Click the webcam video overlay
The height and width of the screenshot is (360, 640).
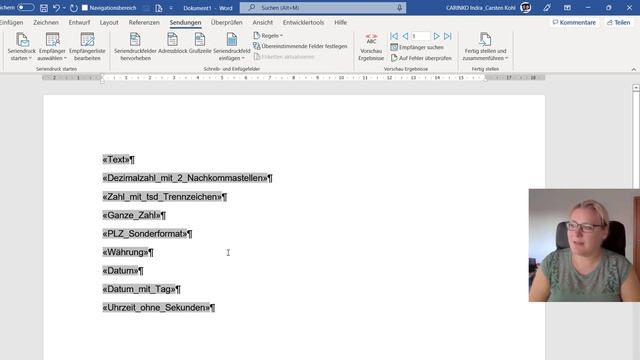(x=584, y=245)
